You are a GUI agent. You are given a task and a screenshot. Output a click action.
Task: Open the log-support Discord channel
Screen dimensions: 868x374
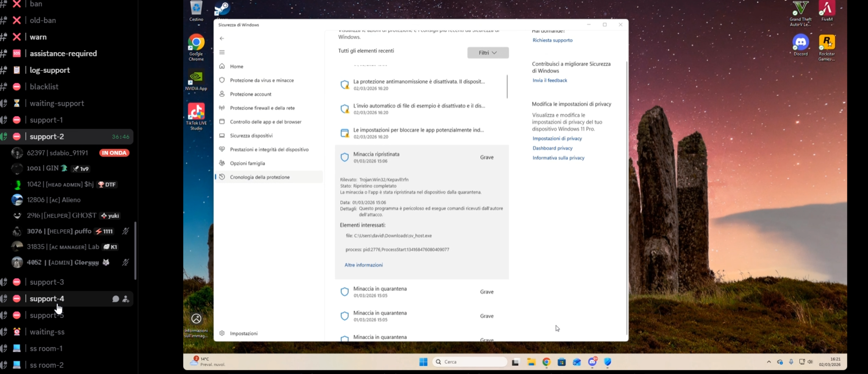coord(66,70)
